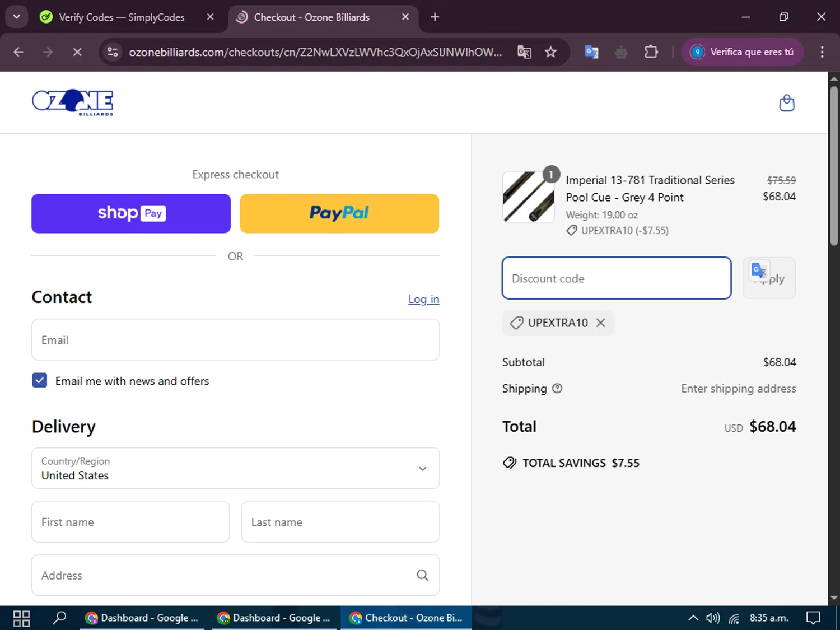This screenshot has width=840, height=630.
Task: Close the Checkout Ozone Billiards tab
Action: point(405,17)
